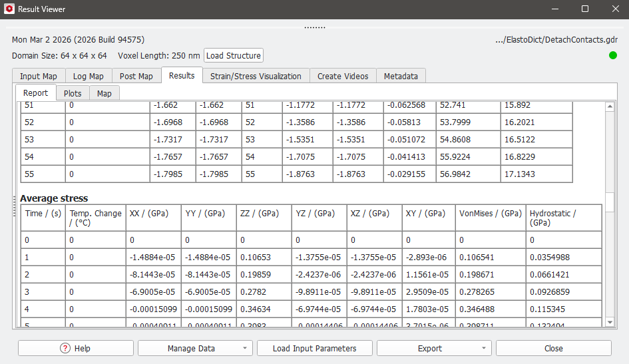Screen dimensions: 629x364
Task: Show the Metadata tab
Action: click(x=401, y=76)
